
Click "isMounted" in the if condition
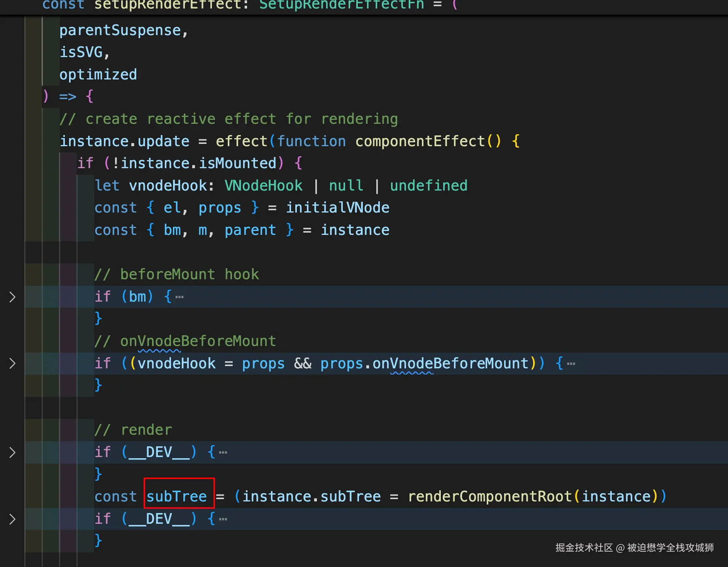click(x=238, y=164)
